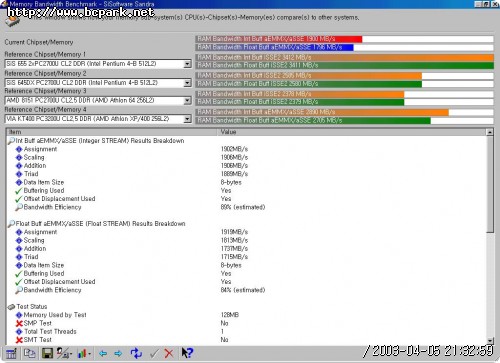Click green check beside second Offset Displacement Used
This screenshot has height=363, width=500.
point(19,282)
